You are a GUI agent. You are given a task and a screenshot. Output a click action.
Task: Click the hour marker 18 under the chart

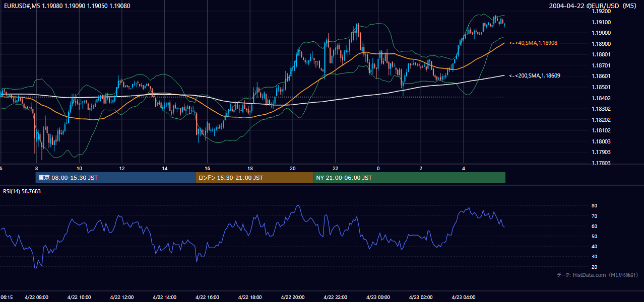(250, 168)
